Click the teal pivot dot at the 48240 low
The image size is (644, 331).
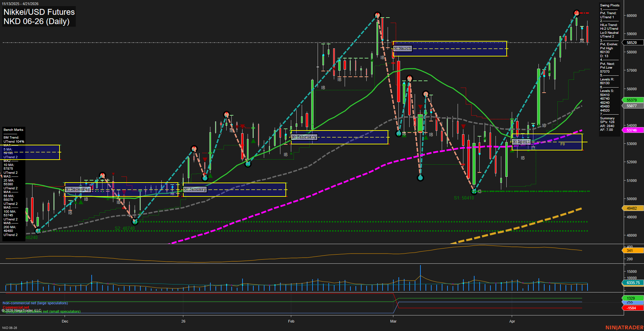(x=38, y=230)
